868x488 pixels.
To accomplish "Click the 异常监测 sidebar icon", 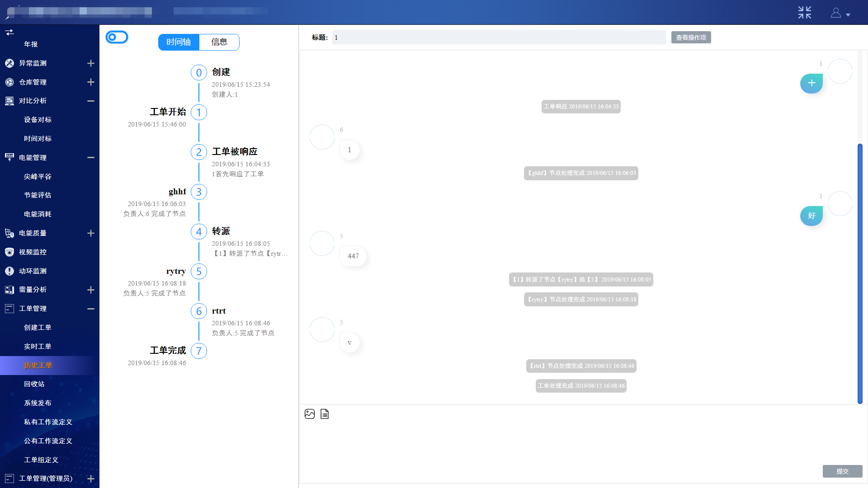I will coord(9,63).
